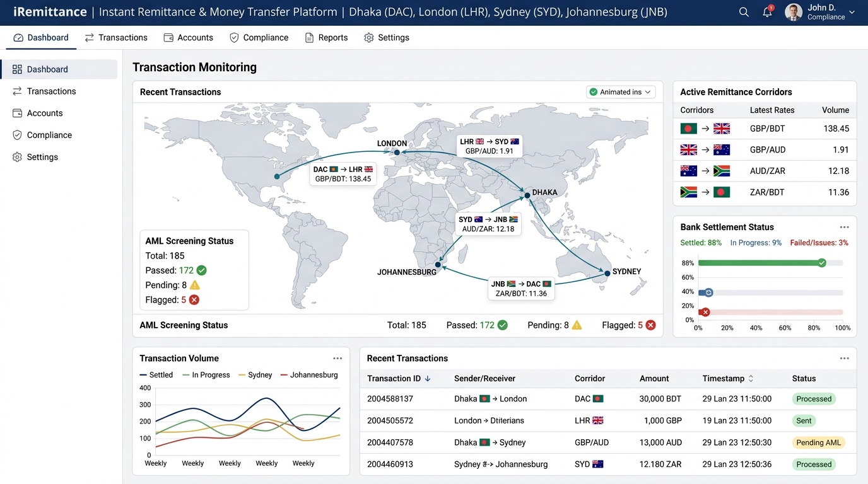
Task: Click green check icon beside Passed in AML card
Action: coord(201,270)
